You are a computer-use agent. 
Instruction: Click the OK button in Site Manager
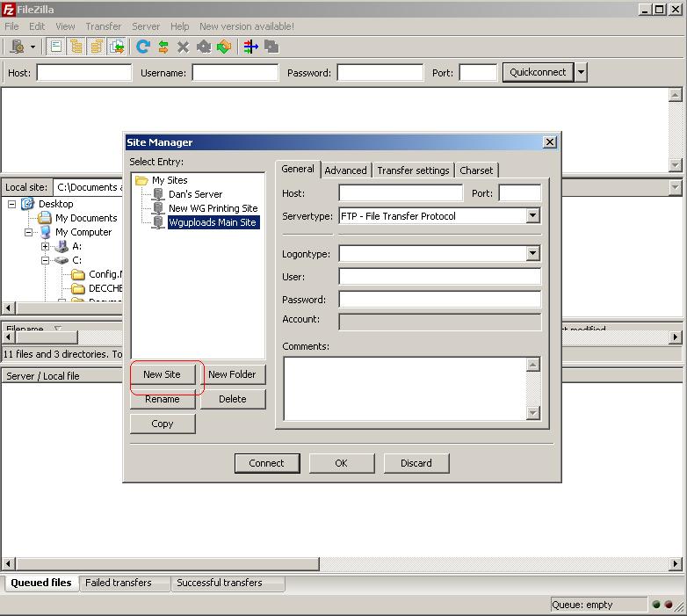[342, 463]
